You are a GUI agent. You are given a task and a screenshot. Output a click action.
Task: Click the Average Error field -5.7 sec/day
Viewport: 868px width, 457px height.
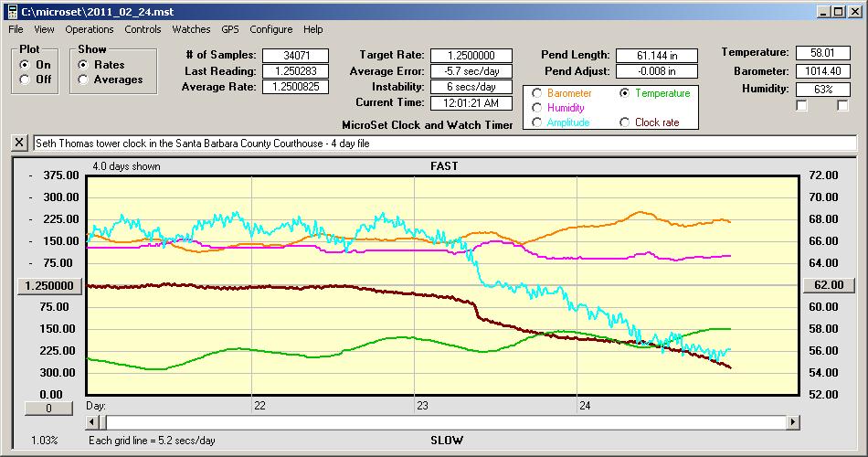click(471, 71)
